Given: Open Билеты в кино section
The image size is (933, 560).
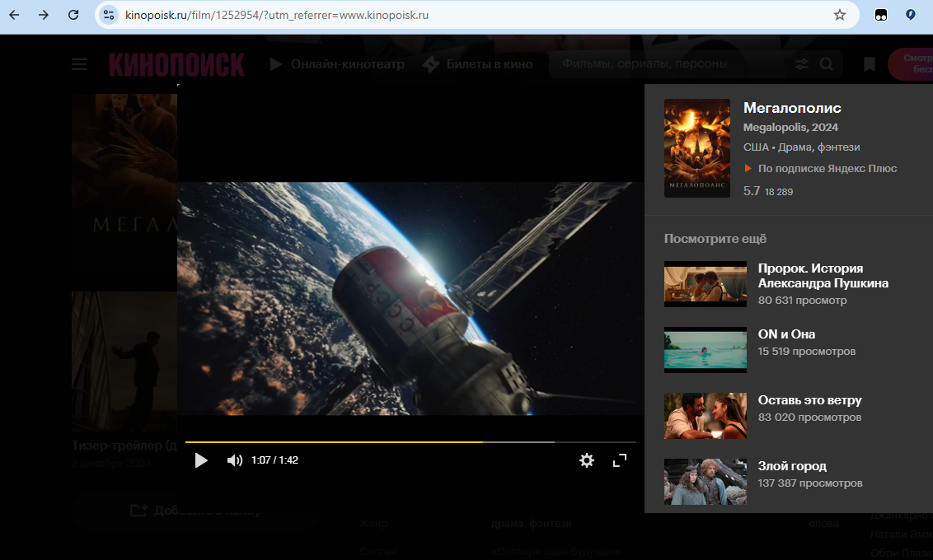Looking at the screenshot, I should click(x=478, y=64).
